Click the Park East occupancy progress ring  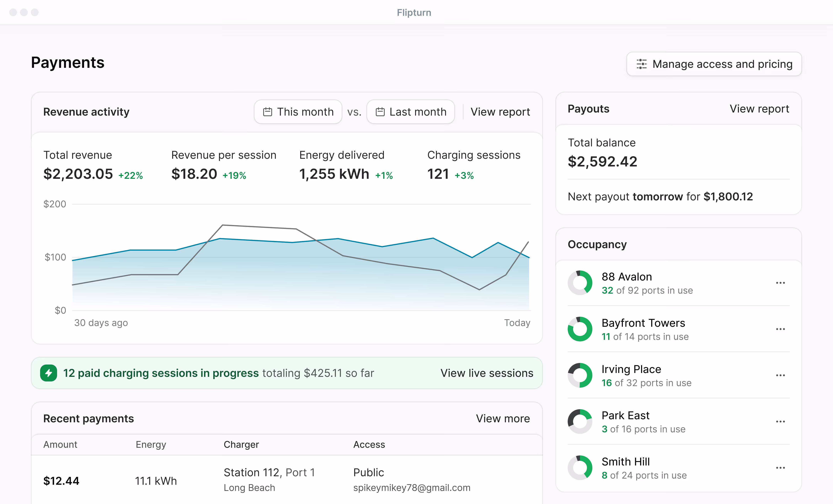[x=580, y=421]
